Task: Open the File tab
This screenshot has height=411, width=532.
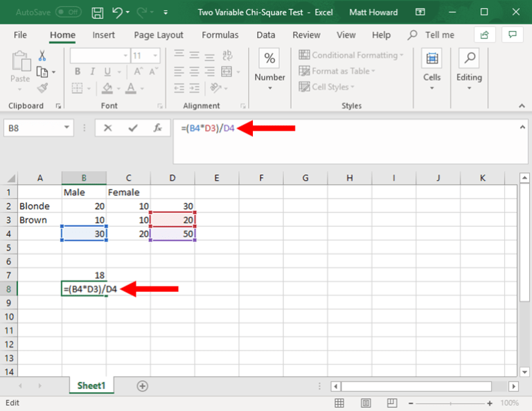Action: coord(20,35)
